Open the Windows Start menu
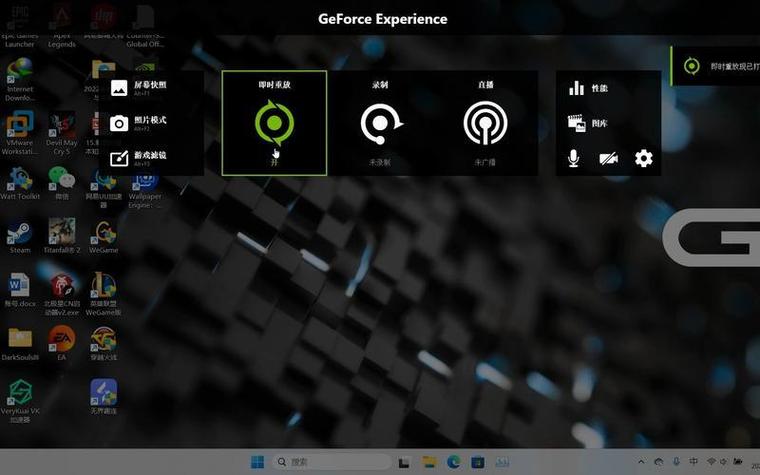The image size is (760, 475). [257, 462]
